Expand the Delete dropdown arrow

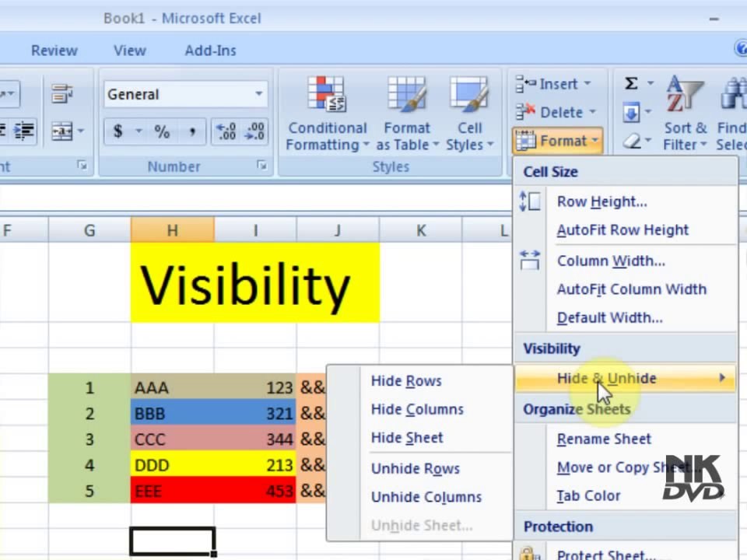click(x=593, y=112)
